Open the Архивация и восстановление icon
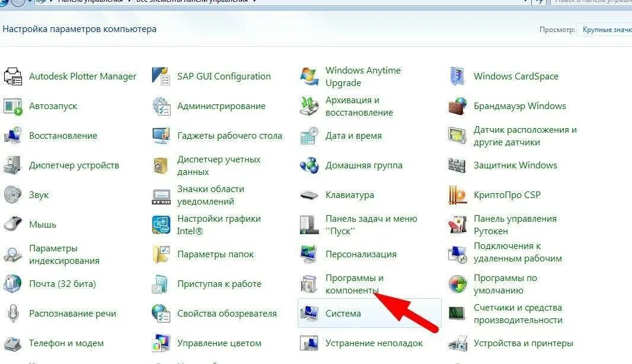 pyautogui.click(x=309, y=106)
